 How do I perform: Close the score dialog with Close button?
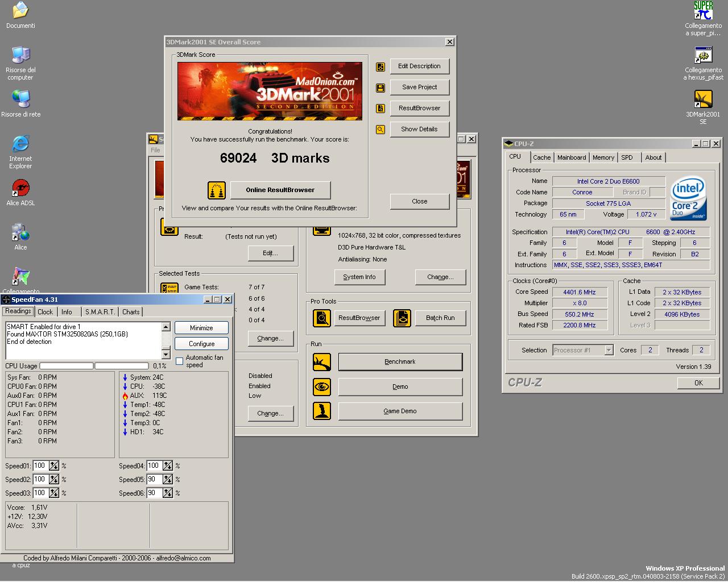(x=419, y=202)
